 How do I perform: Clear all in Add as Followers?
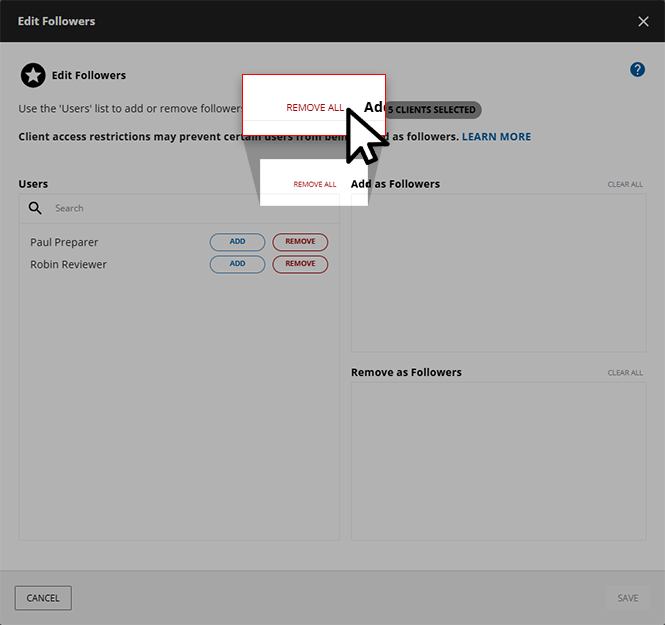(x=625, y=185)
